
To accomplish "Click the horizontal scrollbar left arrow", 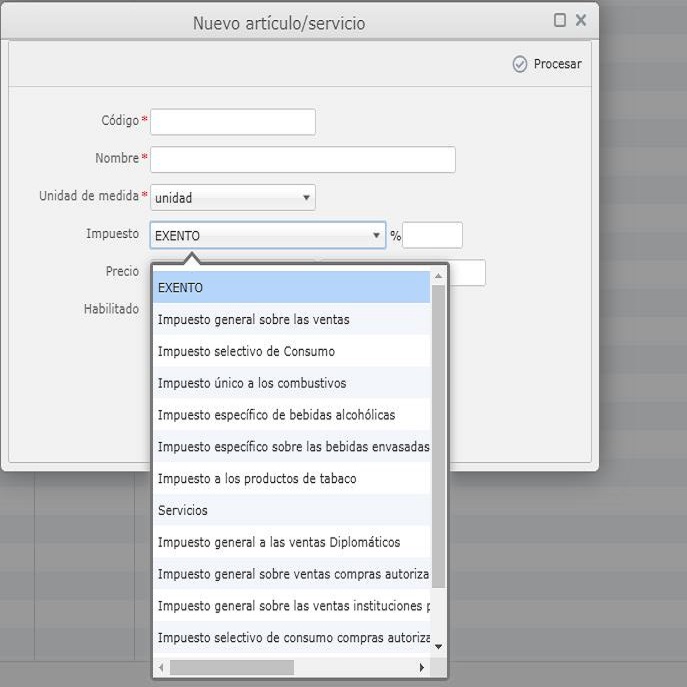I will click(x=162, y=667).
